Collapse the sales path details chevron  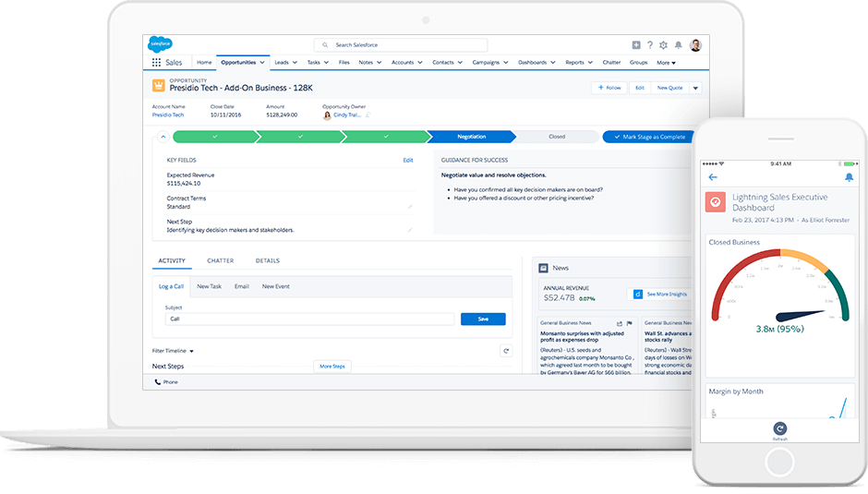tap(163, 137)
